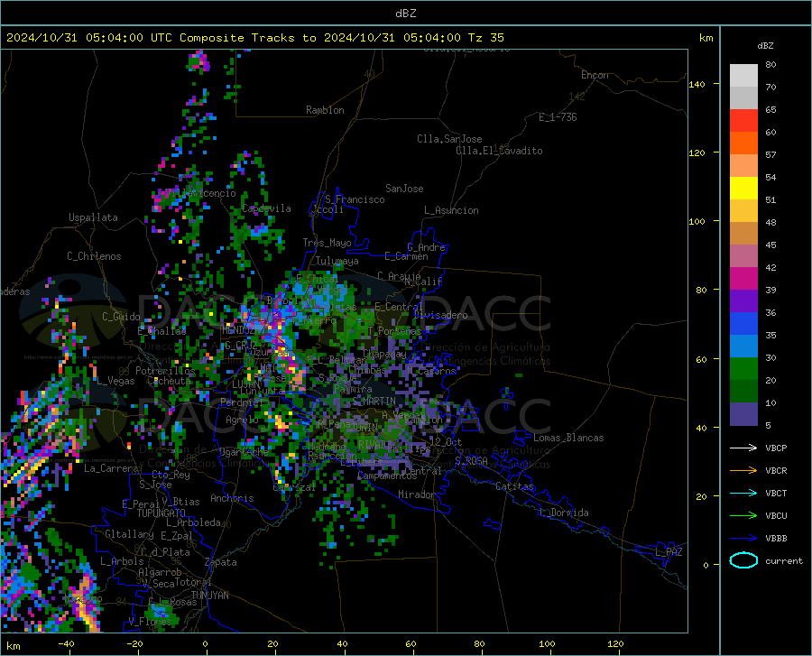
Task: Click the 'SanJose' map label
Action: pos(404,189)
